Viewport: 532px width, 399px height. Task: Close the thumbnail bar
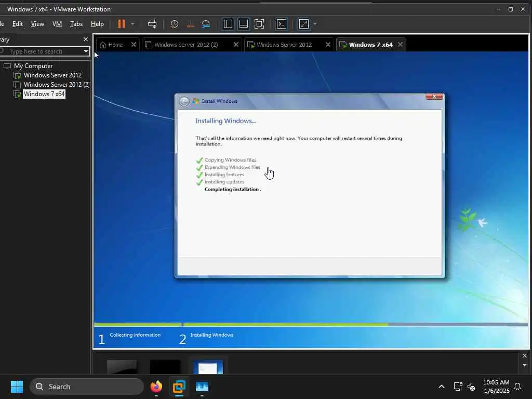pyautogui.click(x=525, y=355)
